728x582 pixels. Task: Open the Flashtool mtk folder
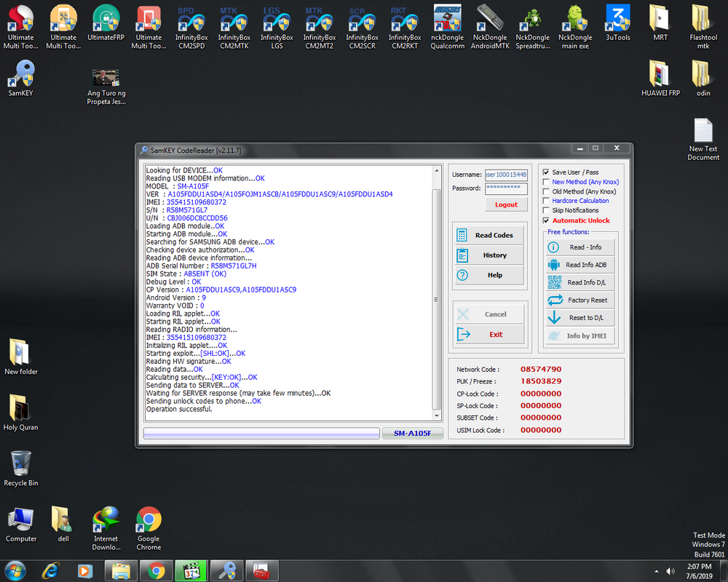coord(703,27)
